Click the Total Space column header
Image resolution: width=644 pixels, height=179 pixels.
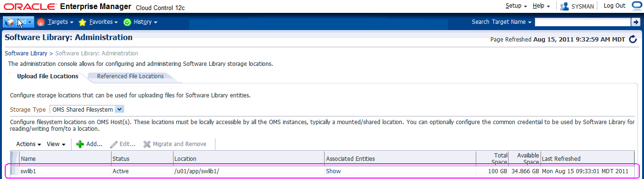[492, 158]
